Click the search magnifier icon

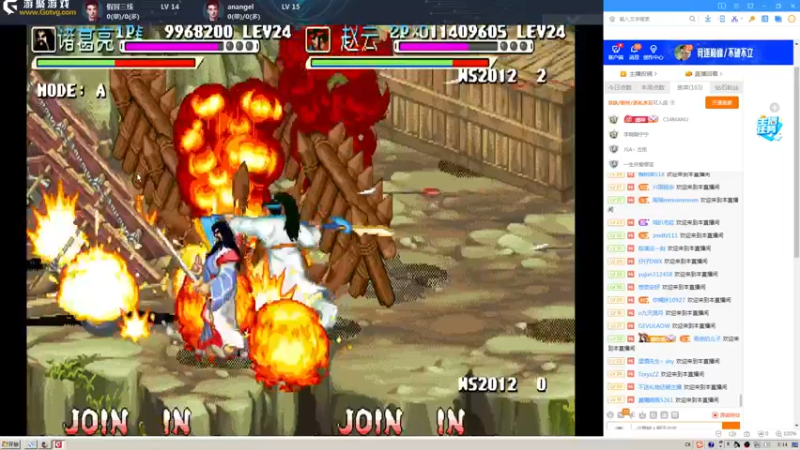pyautogui.click(x=692, y=19)
